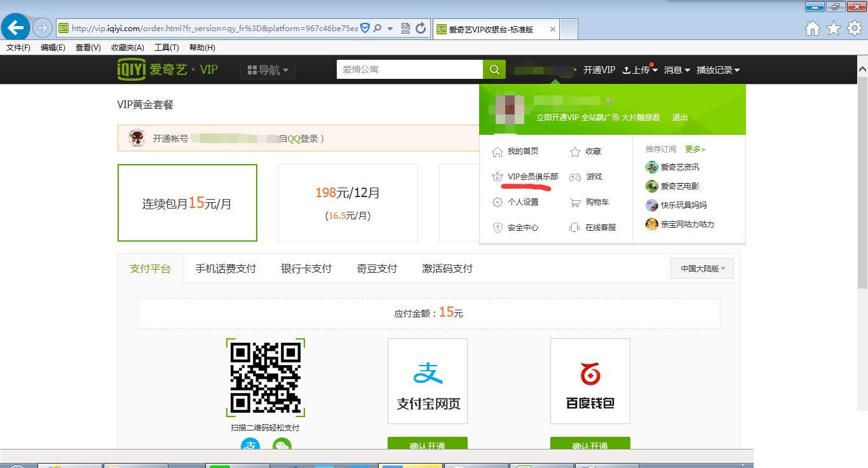Open browser home page icon
Screen dimensions: 868x468
[812, 29]
